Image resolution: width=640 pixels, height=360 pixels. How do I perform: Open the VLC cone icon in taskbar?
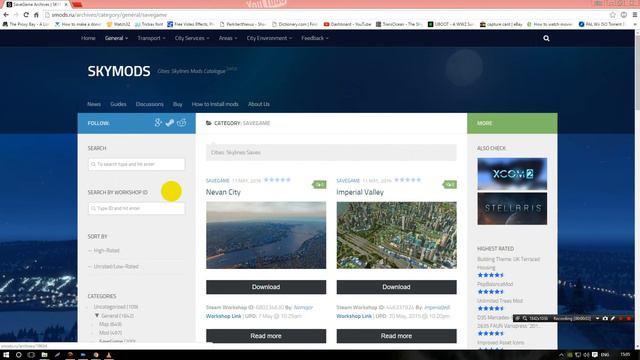[x=109, y=355]
